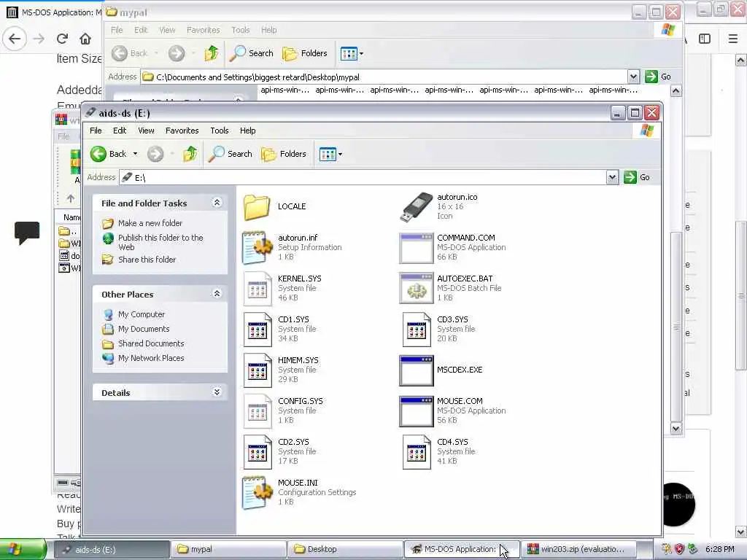Click Go button in mypal window
The height and width of the screenshot is (560, 747).
point(658,77)
